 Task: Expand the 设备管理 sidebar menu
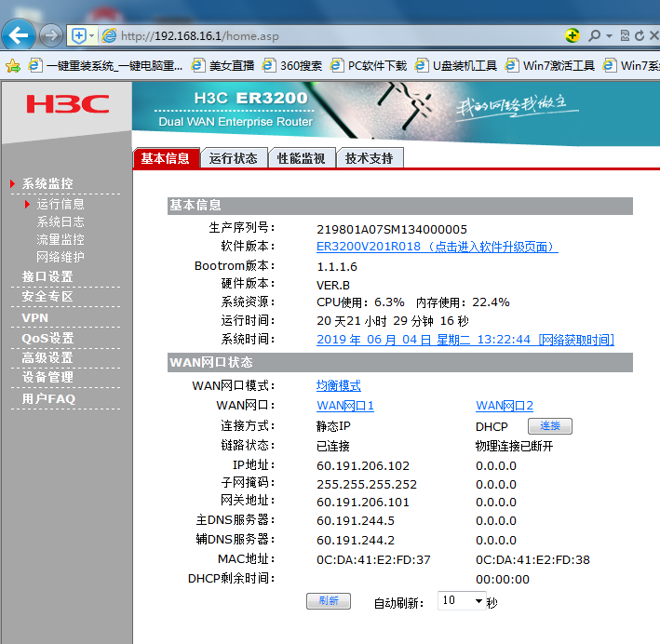tap(47, 377)
